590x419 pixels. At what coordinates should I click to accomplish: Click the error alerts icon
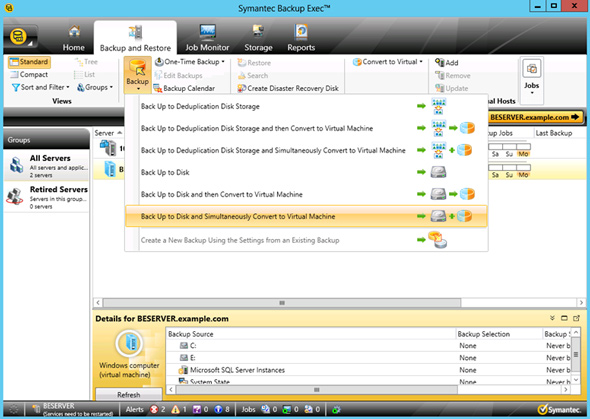[x=154, y=410]
